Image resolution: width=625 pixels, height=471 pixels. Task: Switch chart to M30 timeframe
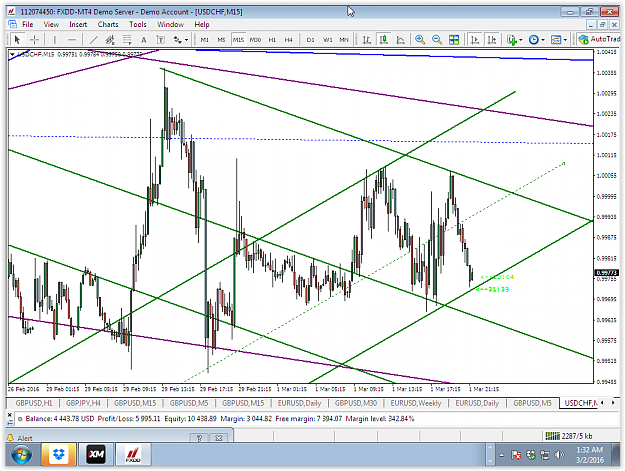point(255,39)
